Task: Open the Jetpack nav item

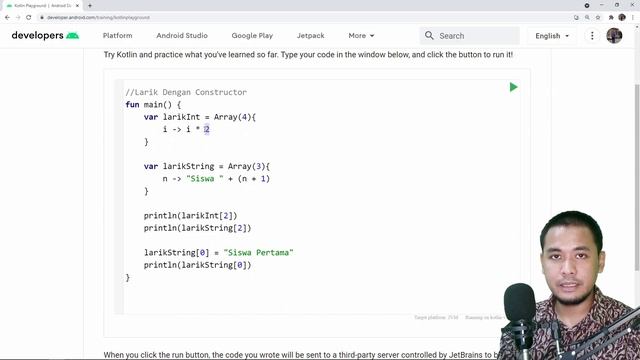Action: click(311, 36)
